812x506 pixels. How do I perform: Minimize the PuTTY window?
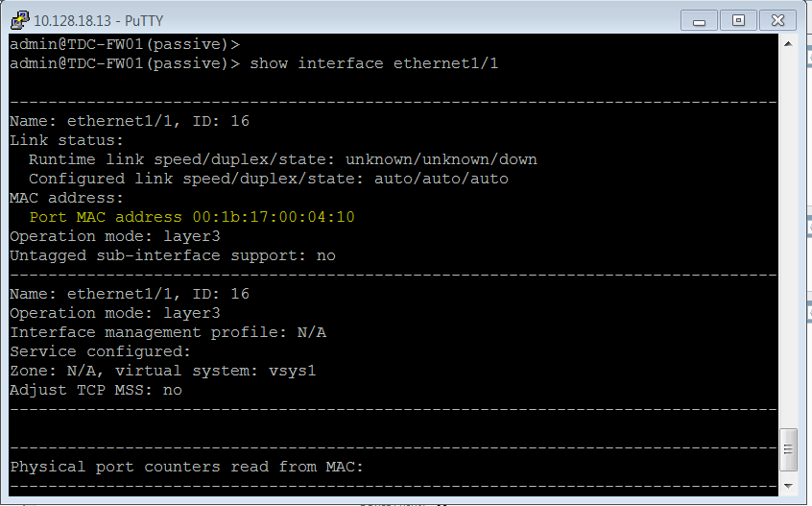pyautogui.click(x=700, y=19)
